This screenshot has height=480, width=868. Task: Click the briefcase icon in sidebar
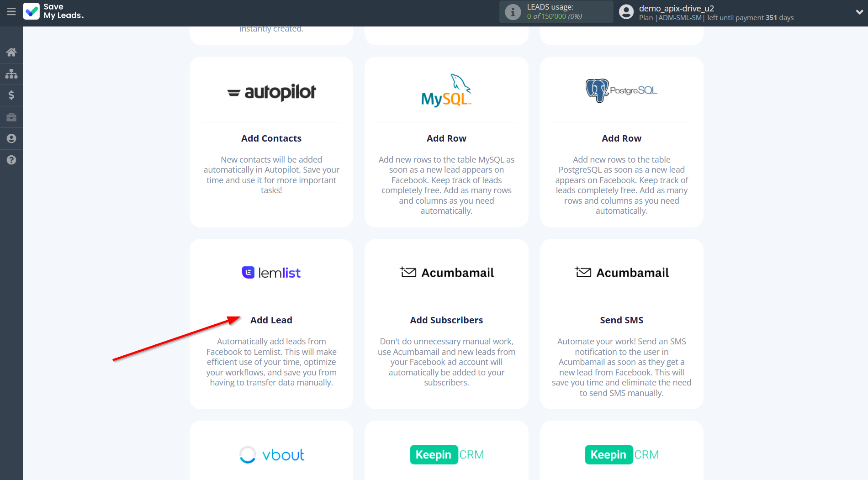[11, 117]
